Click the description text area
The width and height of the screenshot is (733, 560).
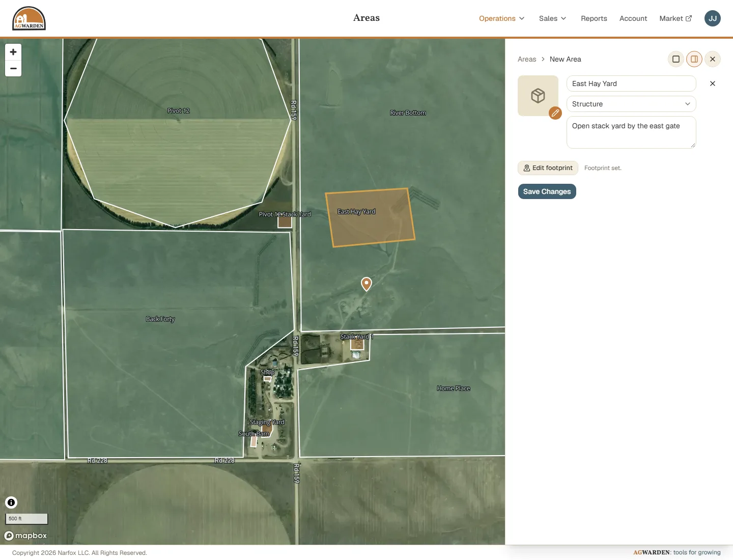tap(631, 132)
